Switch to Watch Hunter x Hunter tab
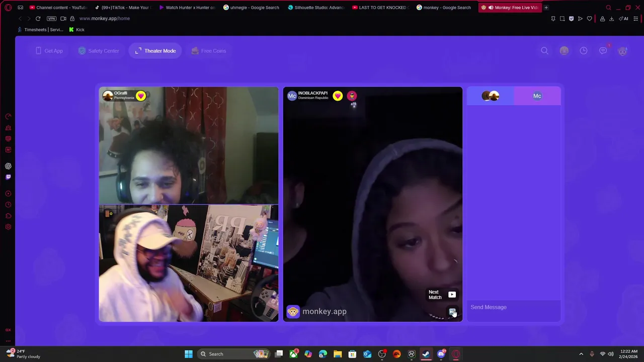 pos(187,8)
